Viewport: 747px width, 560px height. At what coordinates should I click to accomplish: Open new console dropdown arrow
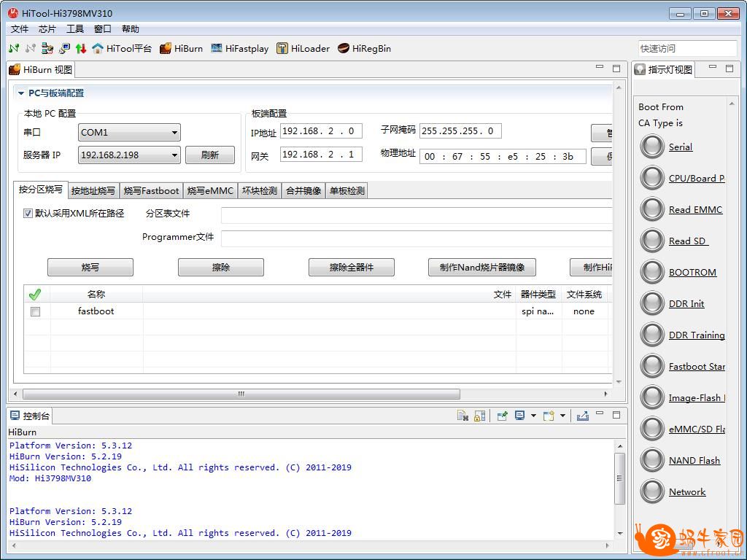[x=562, y=416]
